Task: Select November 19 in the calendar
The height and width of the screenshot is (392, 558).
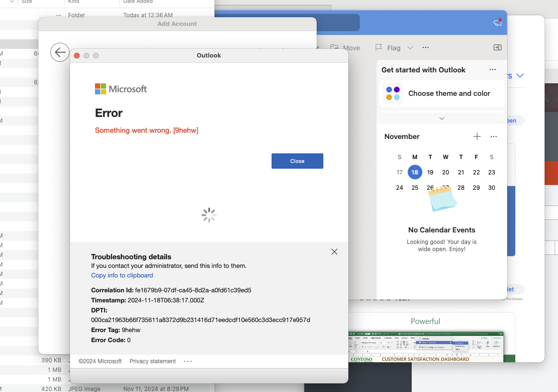Action: [x=430, y=173]
